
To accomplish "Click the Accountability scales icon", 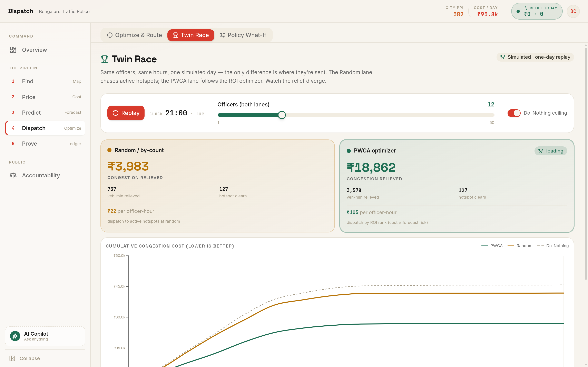I will [x=13, y=176].
